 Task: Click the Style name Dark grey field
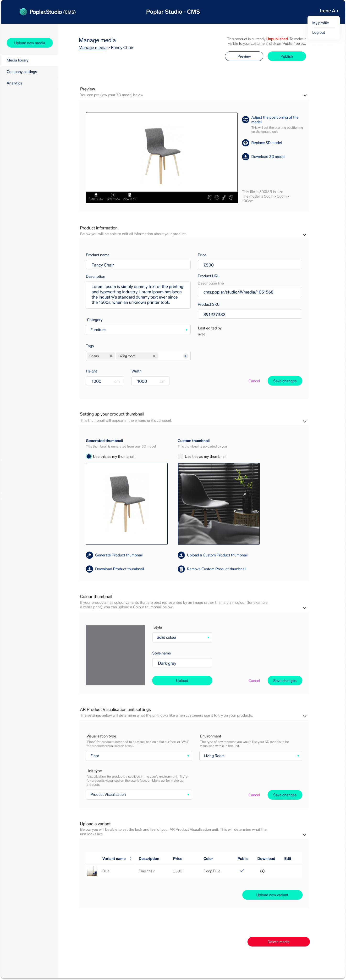pos(182,663)
